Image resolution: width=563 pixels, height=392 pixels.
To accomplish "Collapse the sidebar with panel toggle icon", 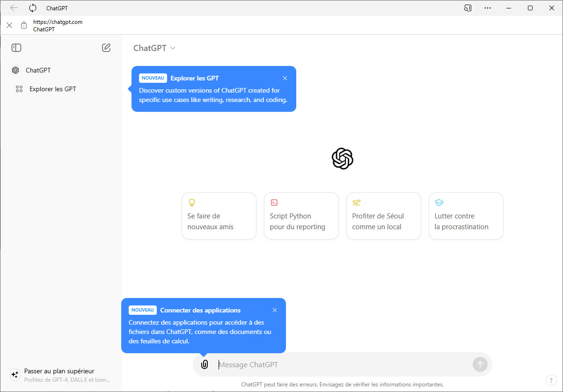I will pyautogui.click(x=16, y=48).
